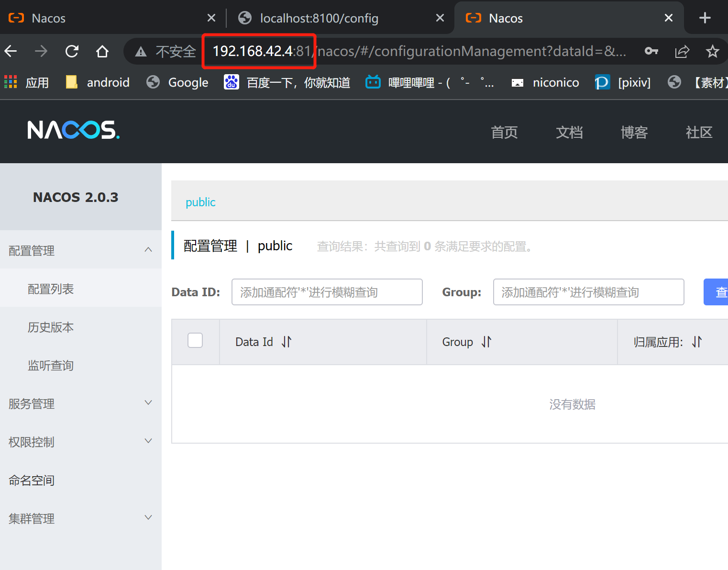
Task: Open the android bookmarks folder
Action: (98, 82)
